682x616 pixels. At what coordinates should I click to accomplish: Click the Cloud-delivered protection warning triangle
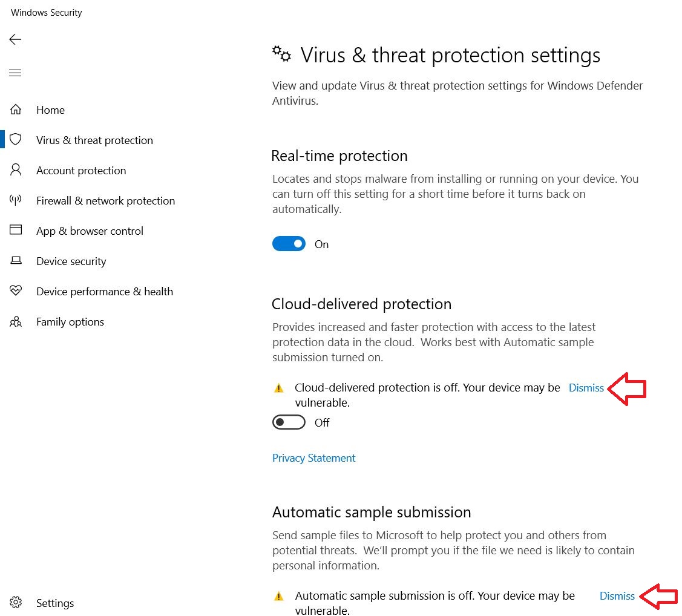[x=279, y=388]
